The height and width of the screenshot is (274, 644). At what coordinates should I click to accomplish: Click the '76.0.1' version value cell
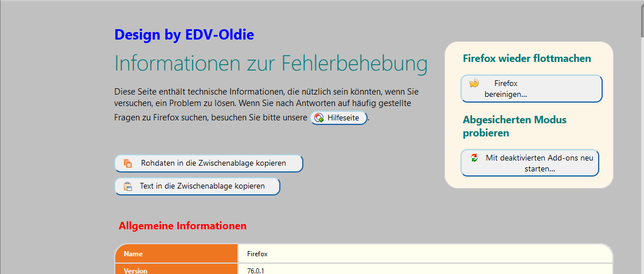[425, 269]
